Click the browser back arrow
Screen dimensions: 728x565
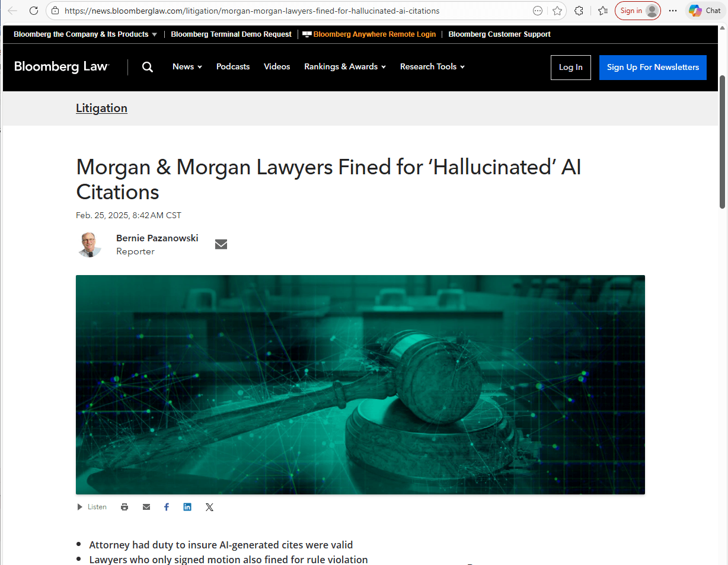coord(12,11)
